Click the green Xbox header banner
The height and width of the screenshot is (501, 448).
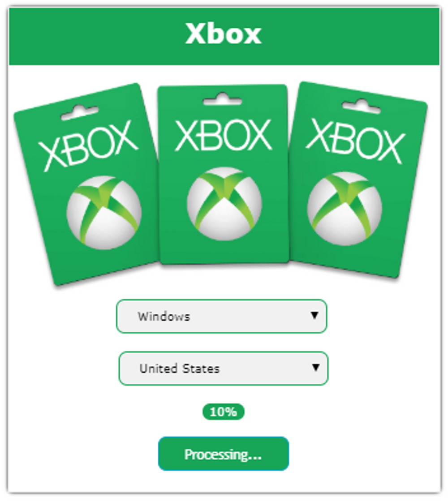[224, 36]
